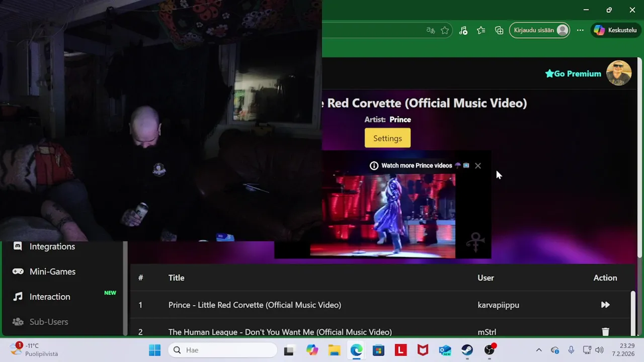
Task: Close the Watch more Prince videos banner
Action: [478, 165]
